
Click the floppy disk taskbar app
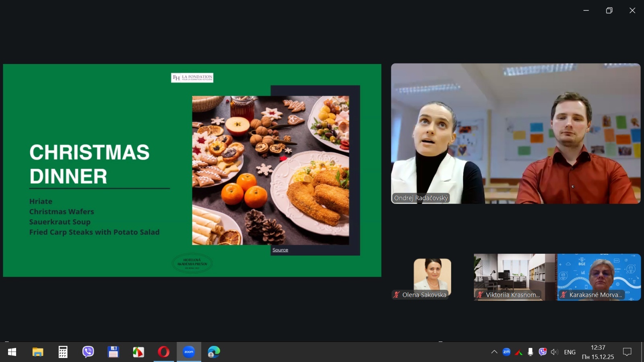(x=113, y=352)
